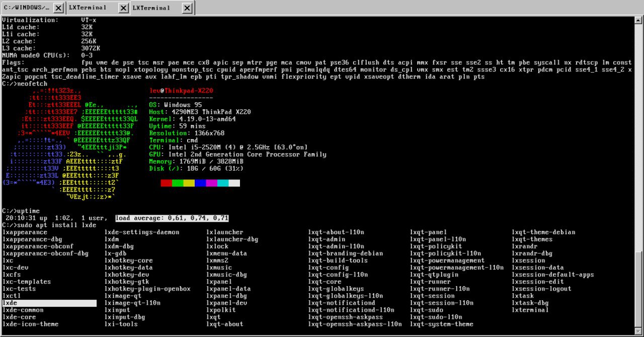This screenshot has height=337, width=644.
Task: Click the lxde-settings-daemon entry
Action: (x=142, y=232)
